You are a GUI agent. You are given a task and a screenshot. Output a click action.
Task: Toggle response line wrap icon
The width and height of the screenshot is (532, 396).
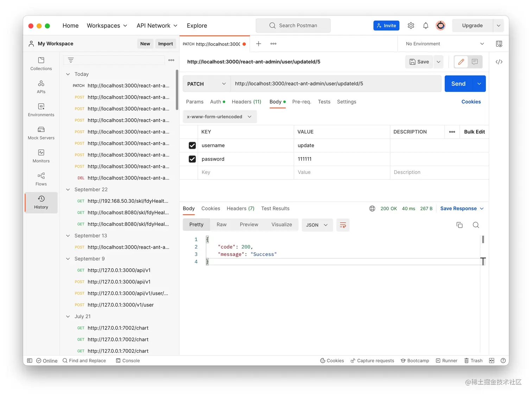pyautogui.click(x=343, y=225)
